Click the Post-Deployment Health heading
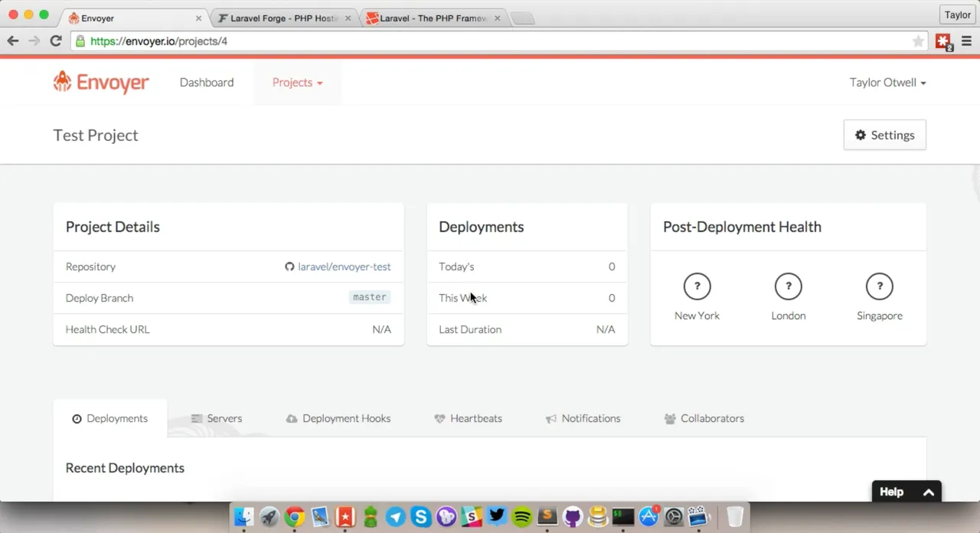 742,227
